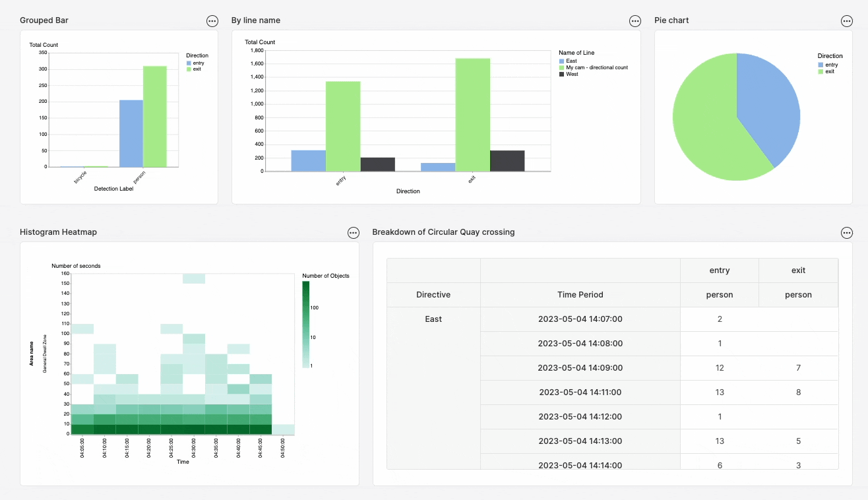Open By line name panel options menu

(x=635, y=21)
